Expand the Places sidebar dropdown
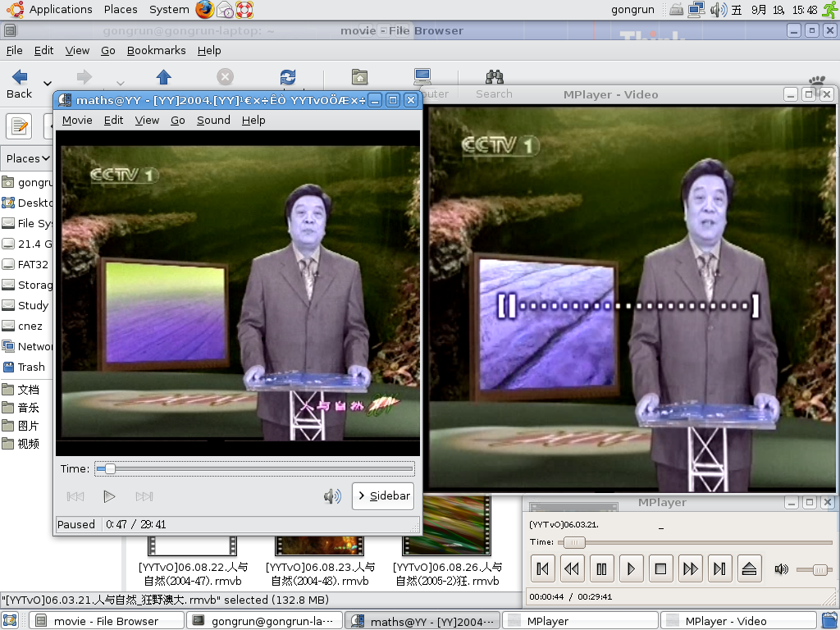 (28, 158)
